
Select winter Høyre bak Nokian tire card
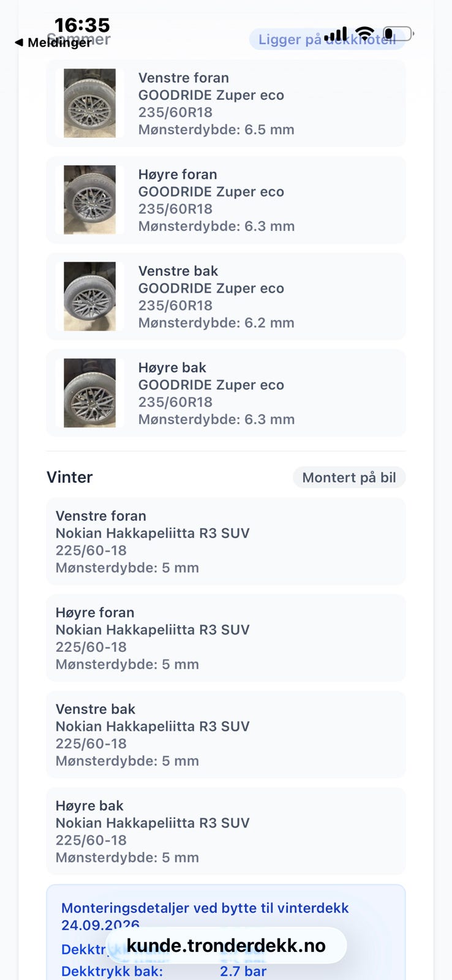click(226, 831)
